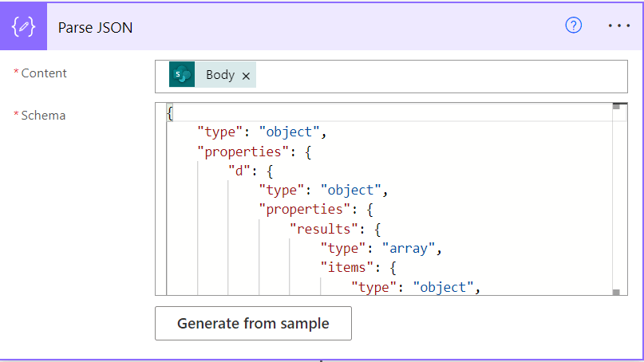Image resolution: width=644 pixels, height=362 pixels.
Task: Open the three-dot more options menu
Action: pos(619,26)
